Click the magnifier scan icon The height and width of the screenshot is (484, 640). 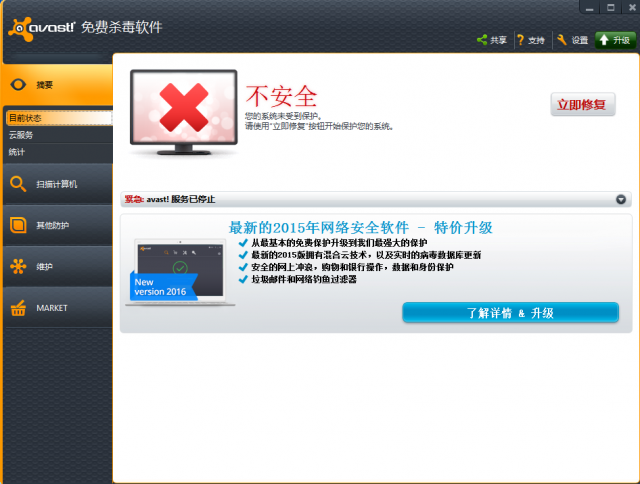pos(18,184)
